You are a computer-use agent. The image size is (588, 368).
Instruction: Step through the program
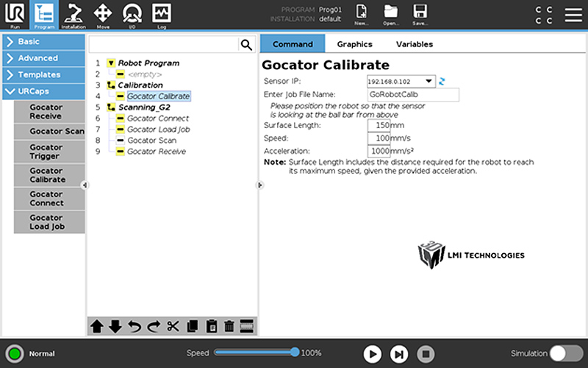click(x=399, y=354)
